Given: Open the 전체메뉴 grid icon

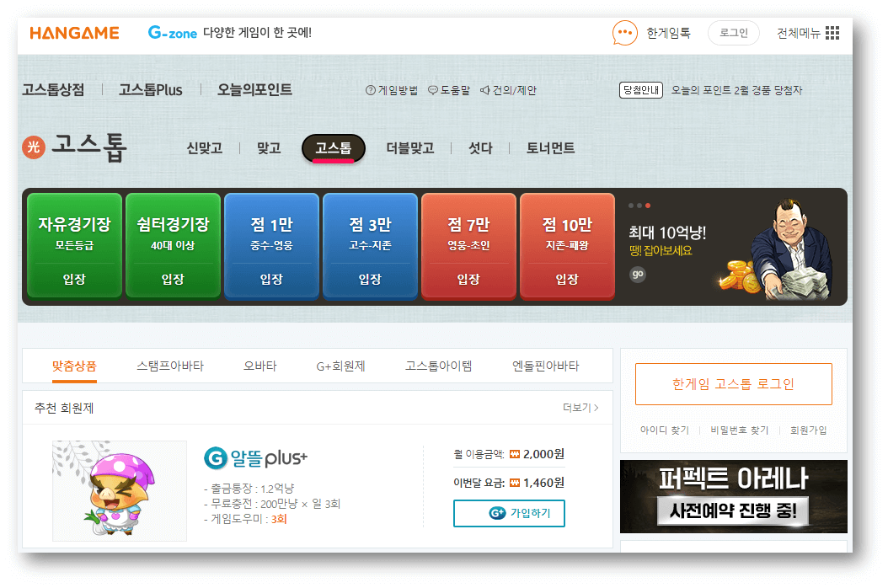Looking at the screenshot, I should coord(832,32).
